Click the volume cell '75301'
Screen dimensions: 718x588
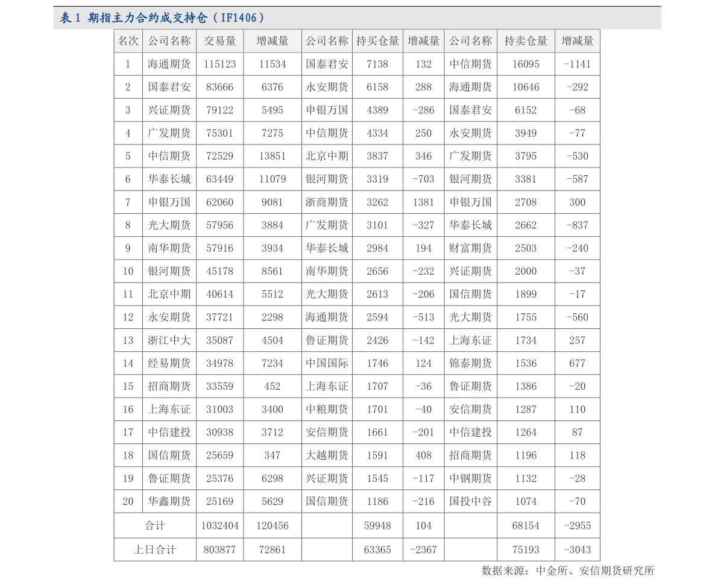(220, 133)
